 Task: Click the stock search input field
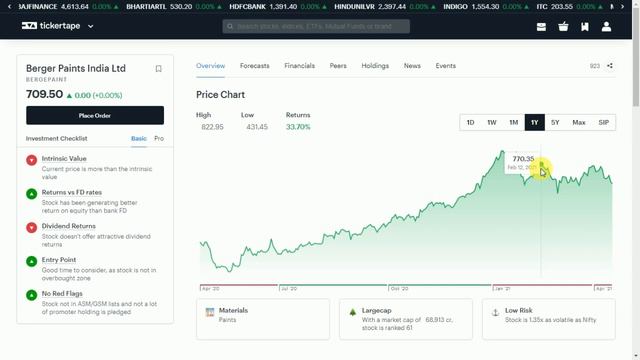316,26
